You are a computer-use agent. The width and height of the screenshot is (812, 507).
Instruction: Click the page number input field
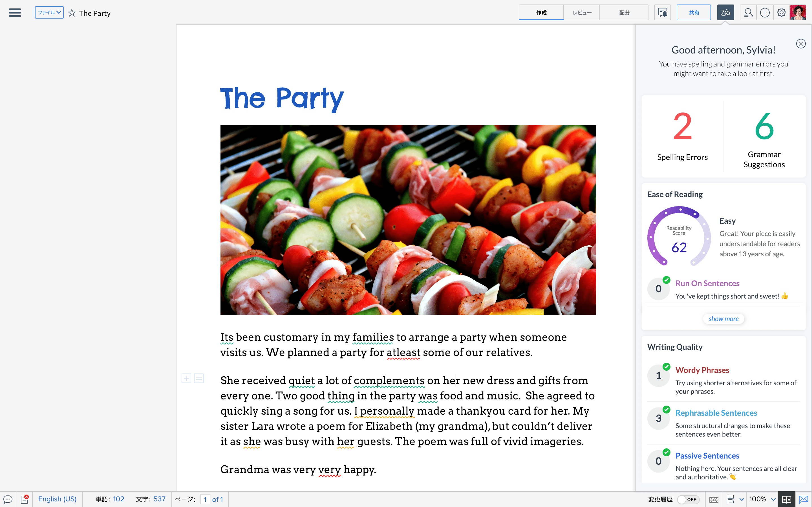pos(205,499)
